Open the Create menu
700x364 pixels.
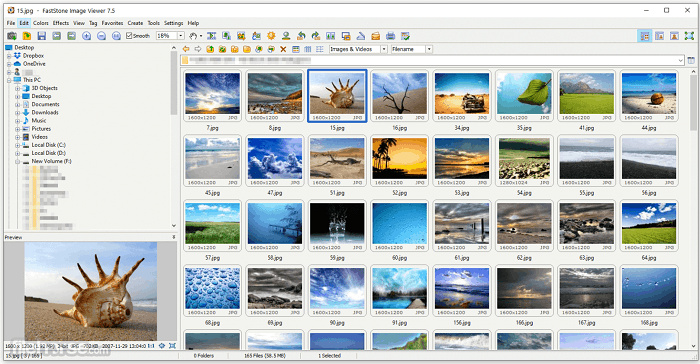pos(135,23)
